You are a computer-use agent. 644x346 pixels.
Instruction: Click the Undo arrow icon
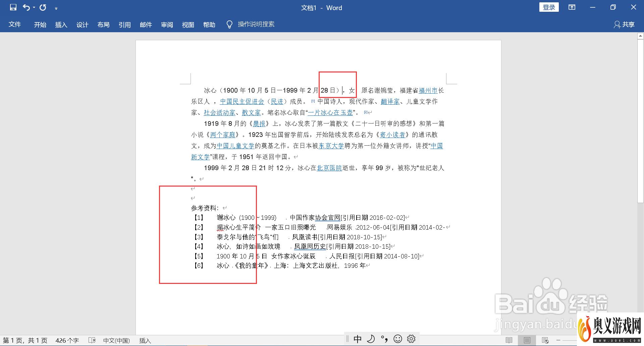pos(26,7)
